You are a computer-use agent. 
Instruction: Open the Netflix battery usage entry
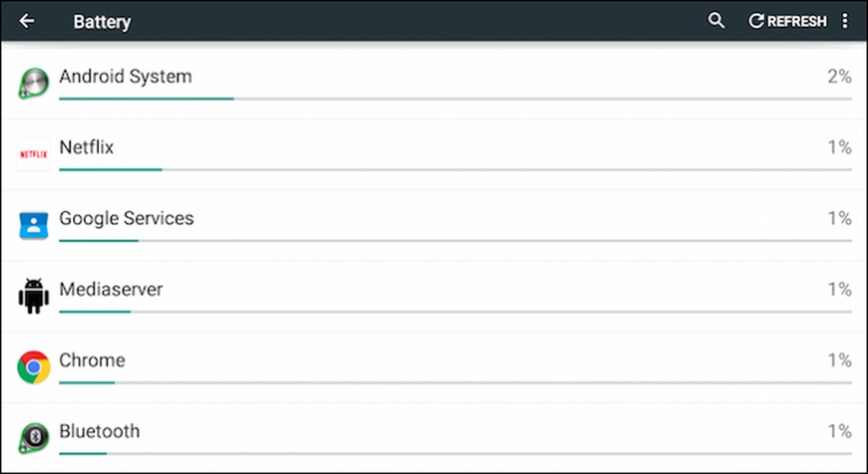(434, 154)
